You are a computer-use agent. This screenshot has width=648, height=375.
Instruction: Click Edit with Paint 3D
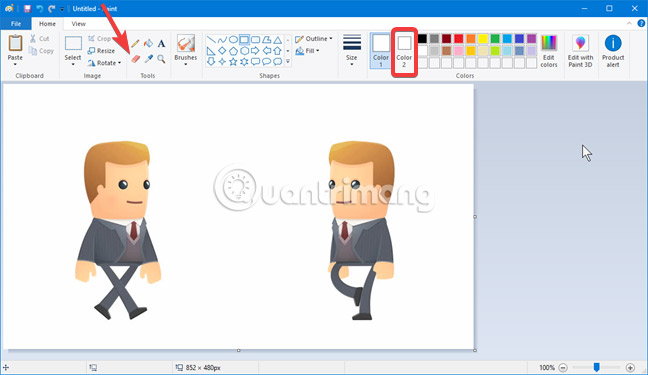pyautogui.click(x=580, y=50)
